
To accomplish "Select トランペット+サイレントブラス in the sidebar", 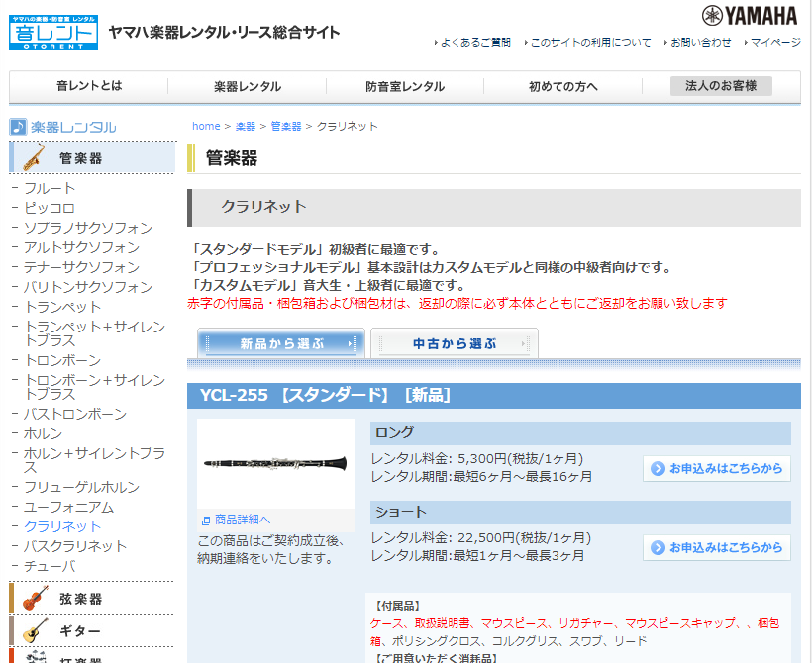I will pyautogui.click(x=95, y=333).
